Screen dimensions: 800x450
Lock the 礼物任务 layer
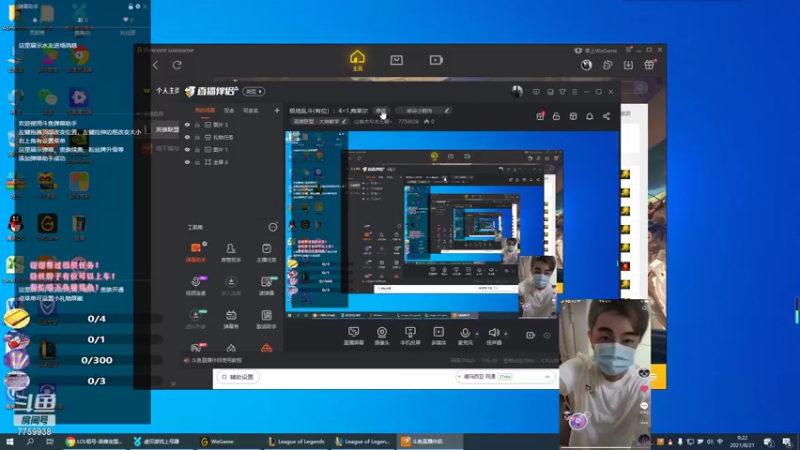pyautogui.click(x=197, y=137)
